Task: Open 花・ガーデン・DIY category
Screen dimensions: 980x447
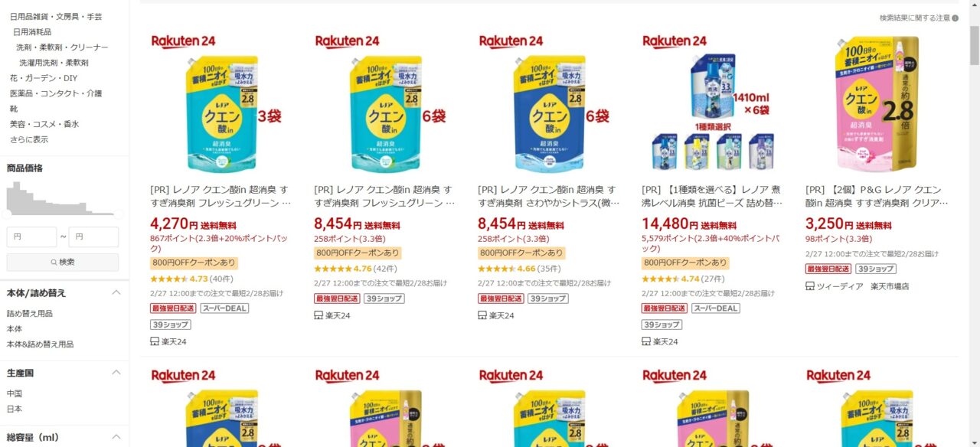Action: 44,78
